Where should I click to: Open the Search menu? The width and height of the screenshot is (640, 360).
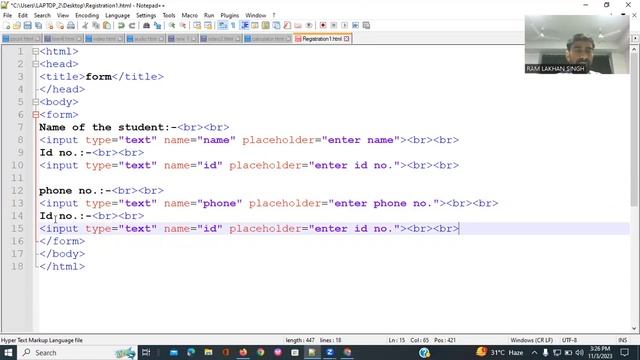(42, 16)
